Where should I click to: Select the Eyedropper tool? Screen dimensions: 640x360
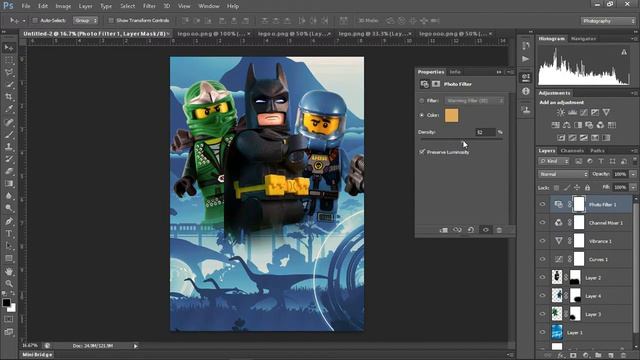[9, 109]
